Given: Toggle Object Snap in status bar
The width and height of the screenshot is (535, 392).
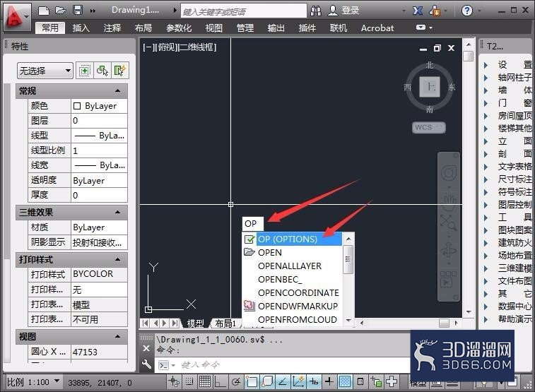Looking at the screenshot, I should pos(252,382).
